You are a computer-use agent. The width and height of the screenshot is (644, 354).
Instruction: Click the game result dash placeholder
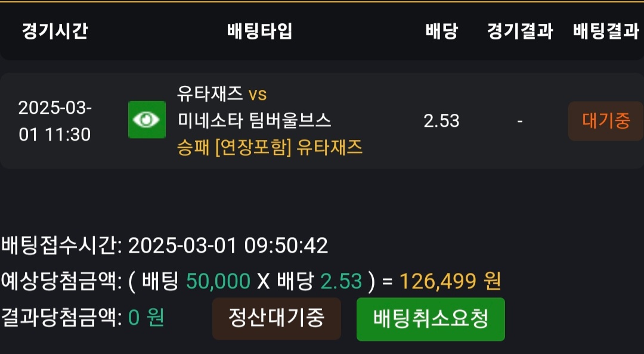[520, 121]
